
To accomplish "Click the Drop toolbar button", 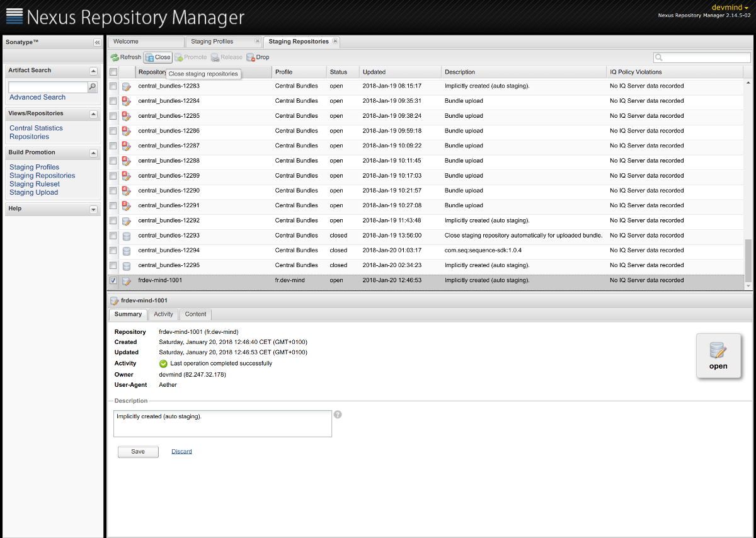I will pyautogui.click(x=258, y=57).
